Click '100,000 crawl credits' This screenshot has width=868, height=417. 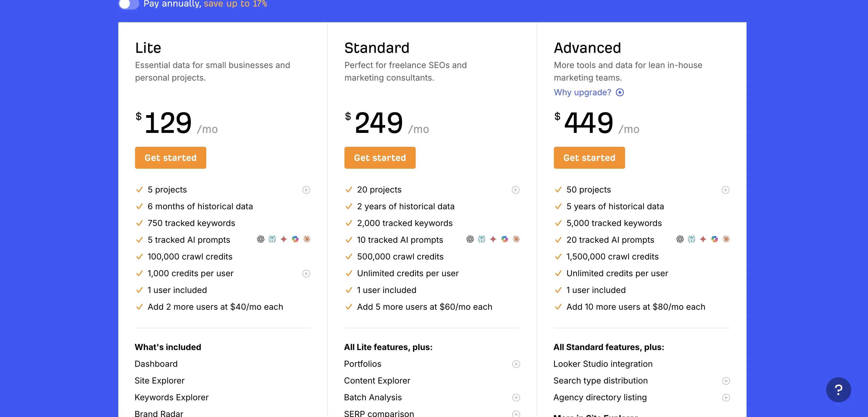pyautogui.click(x=190, y=257)
